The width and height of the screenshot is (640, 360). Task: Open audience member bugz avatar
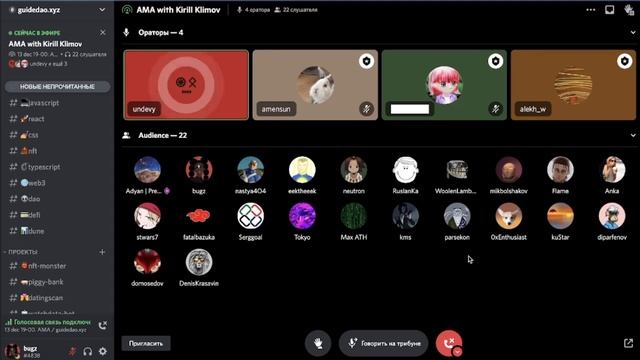(x=199, y=169)
